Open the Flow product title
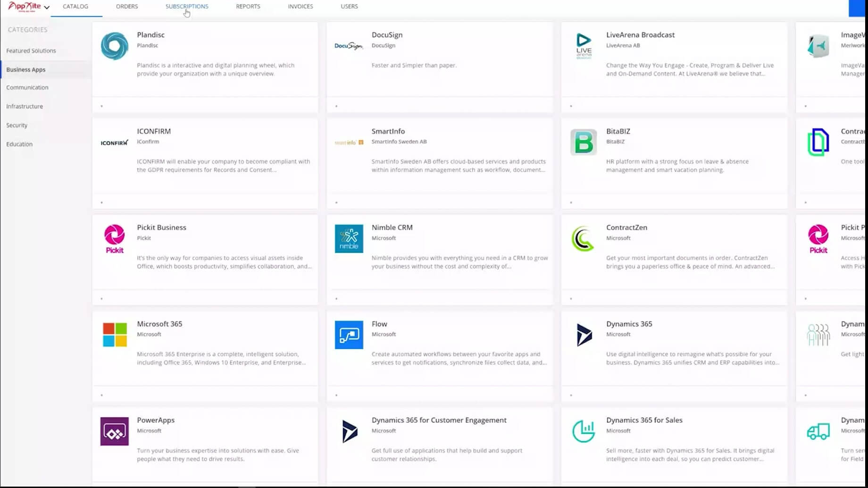 (x=379, y=324)
